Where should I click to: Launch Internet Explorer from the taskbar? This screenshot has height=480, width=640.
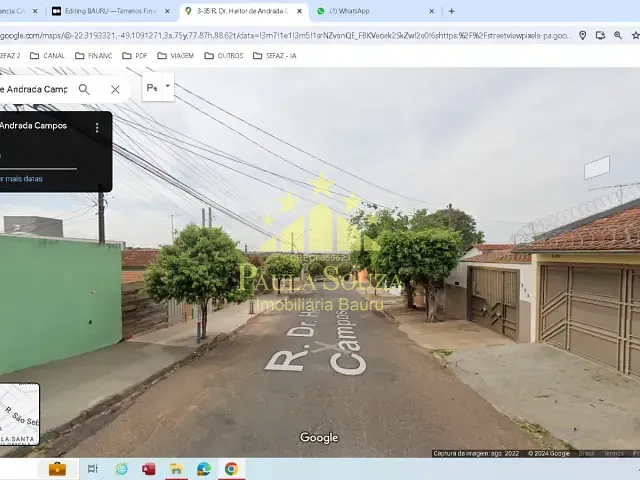(x=121, y=469)
